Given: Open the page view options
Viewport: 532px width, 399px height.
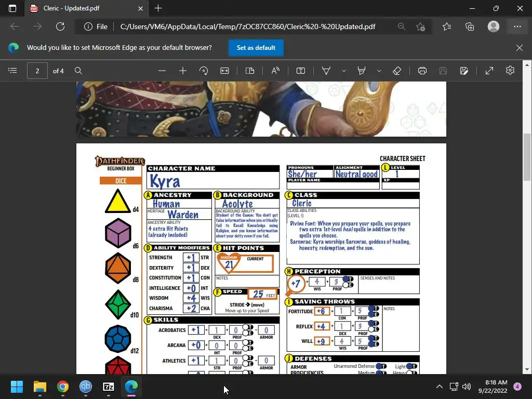Looking at the screenshot, I should tap(250, 71).
